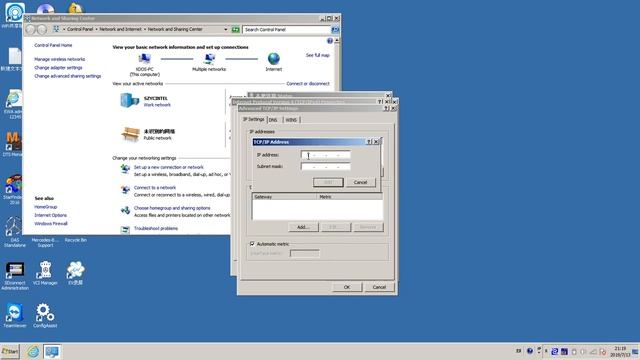Click Cancel in the TCP/IP Address dialog

[360, 182]
